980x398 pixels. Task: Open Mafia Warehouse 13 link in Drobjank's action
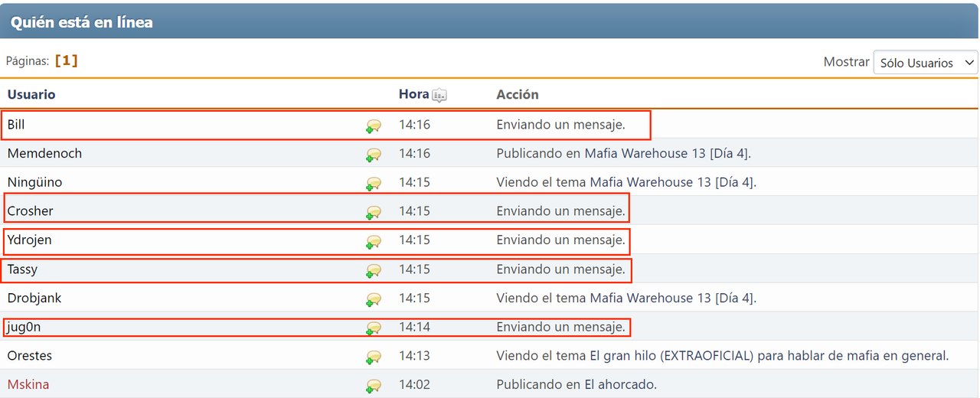coord(671,298)
